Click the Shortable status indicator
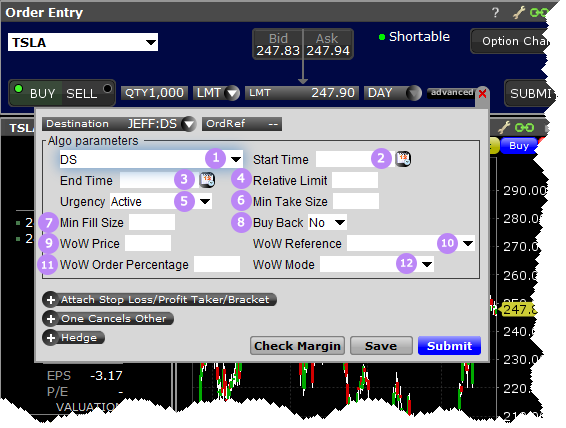This screenshot has height=428, width=566. pyautogui.click(x=414, y=37)
